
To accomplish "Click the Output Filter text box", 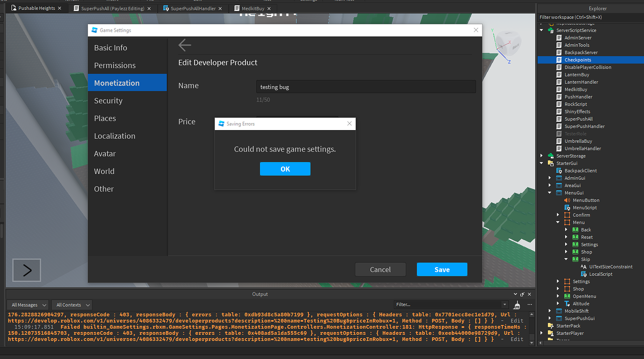I will (448, 304).
